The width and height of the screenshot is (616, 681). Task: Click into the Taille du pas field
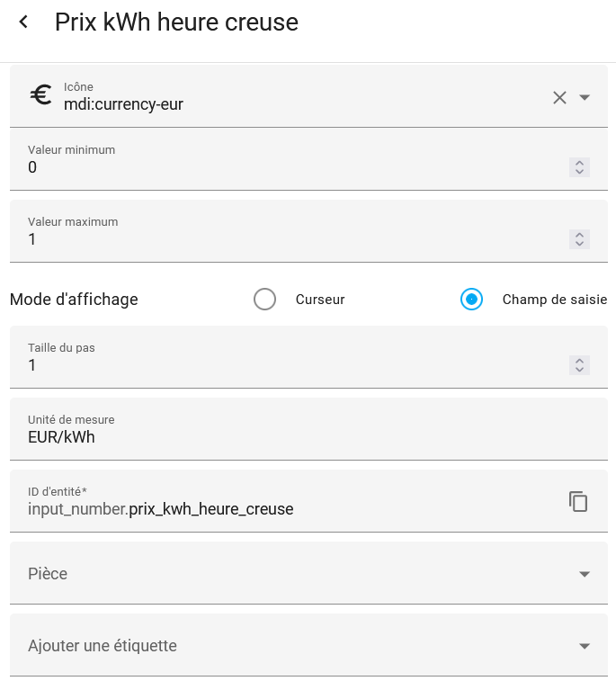[x=288, y=365]
